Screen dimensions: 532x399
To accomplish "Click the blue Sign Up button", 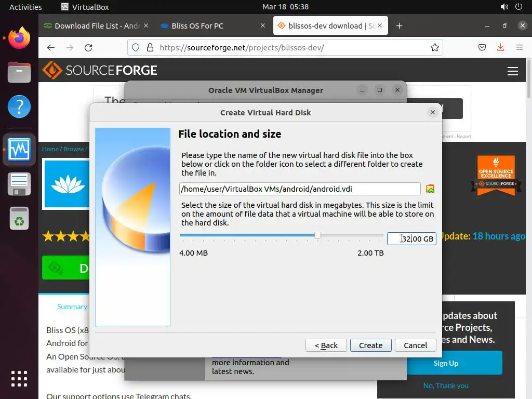I will tap(454, 363).
